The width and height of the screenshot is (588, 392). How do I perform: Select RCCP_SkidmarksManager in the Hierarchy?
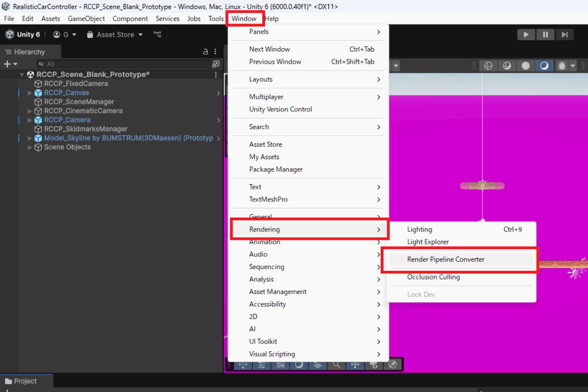click(x=86, y=129)
